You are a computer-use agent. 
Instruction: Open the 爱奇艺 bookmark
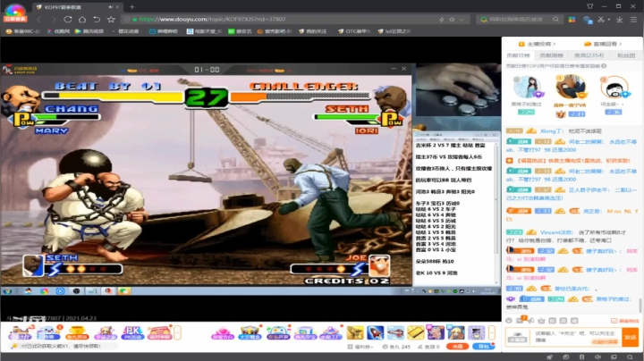pyautogui.click(x=240, y=31)
